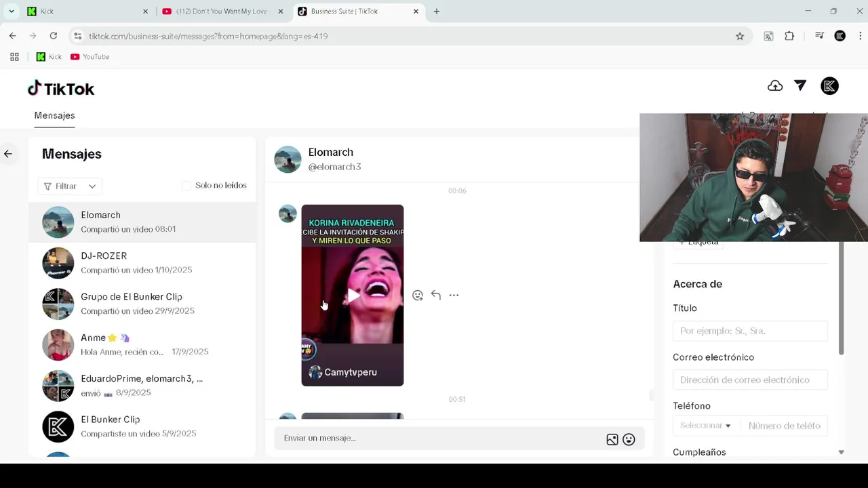Reload the page with browser refresh
868x488 pixels.
(x=53, y=36)
